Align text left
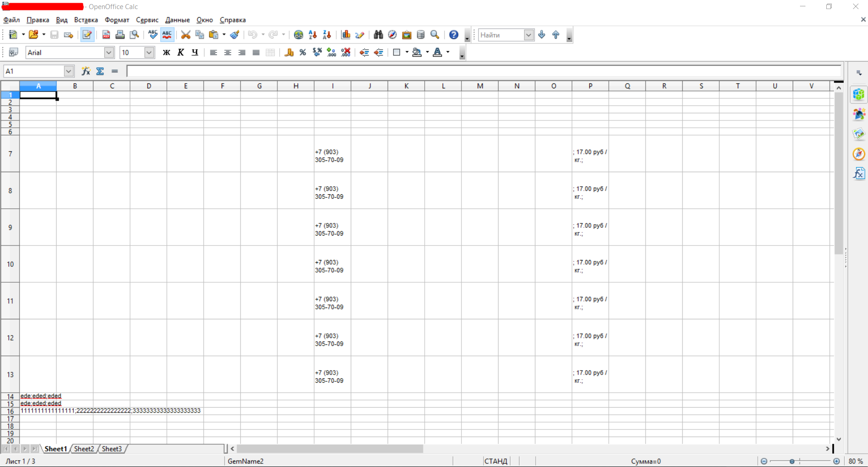The image size is (868, 467). [213, 53]
